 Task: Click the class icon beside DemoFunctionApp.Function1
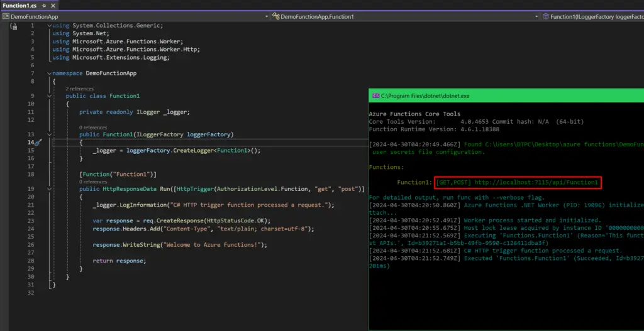275,16
